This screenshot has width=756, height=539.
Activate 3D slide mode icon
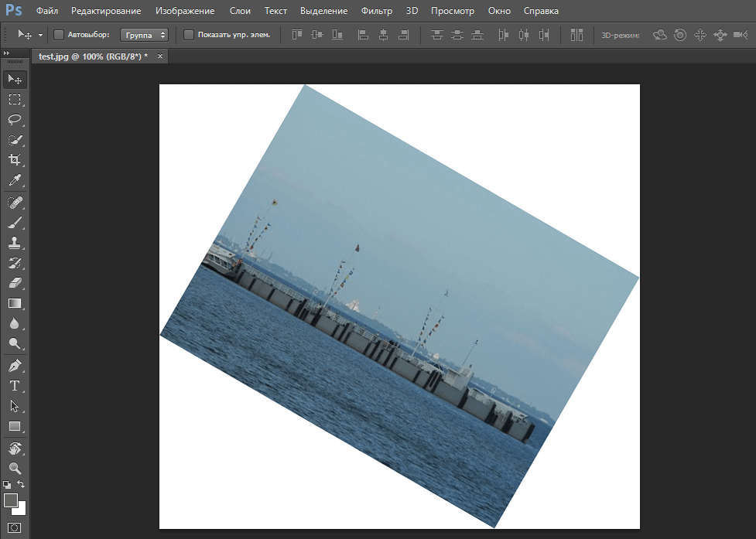coord(720,35)
